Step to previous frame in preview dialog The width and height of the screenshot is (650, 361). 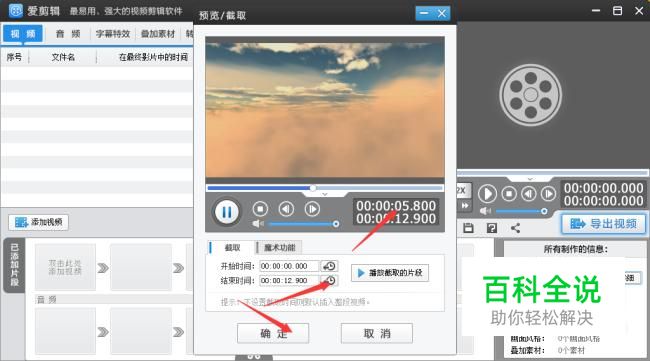coord(286,209)
